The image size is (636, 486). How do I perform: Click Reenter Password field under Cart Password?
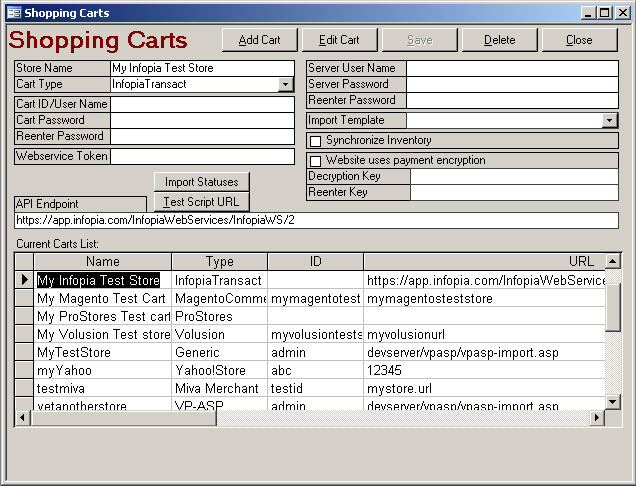click(x=202, y=136)
